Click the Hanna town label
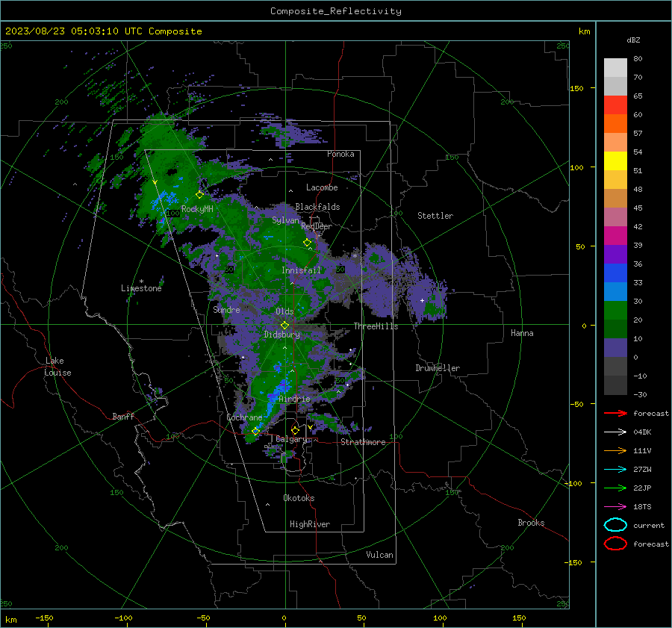The width and height of the screenshot is (672, 628). tap(522, 333)
